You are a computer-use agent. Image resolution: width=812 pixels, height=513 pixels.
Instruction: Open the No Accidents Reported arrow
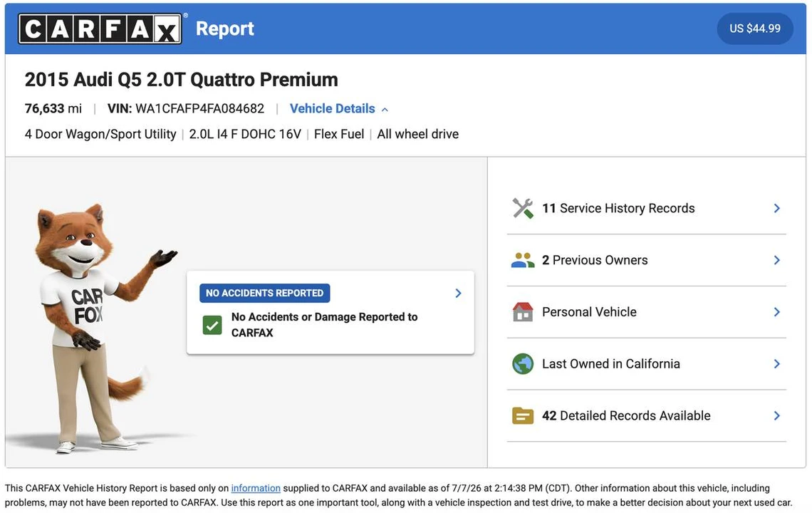(x=458, y=294)
